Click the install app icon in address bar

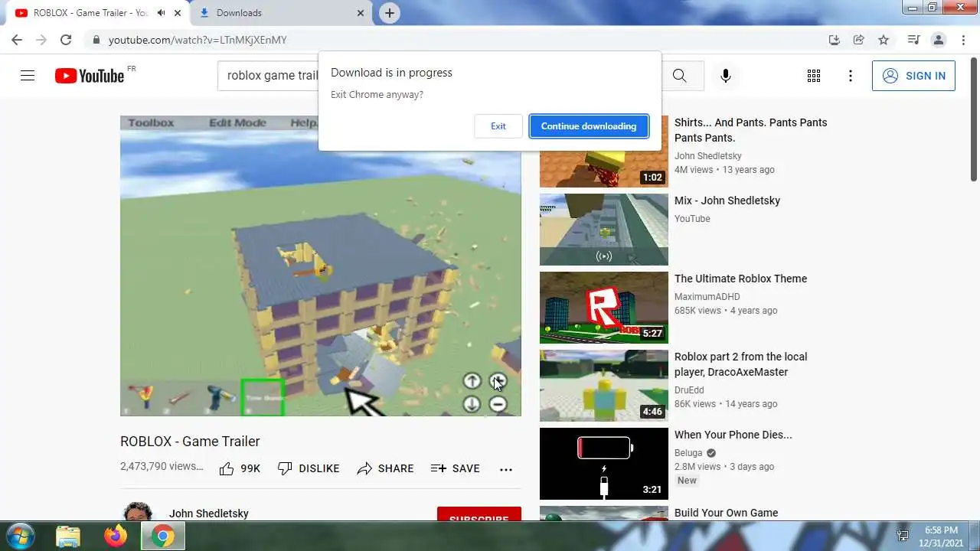click(835, 40)
